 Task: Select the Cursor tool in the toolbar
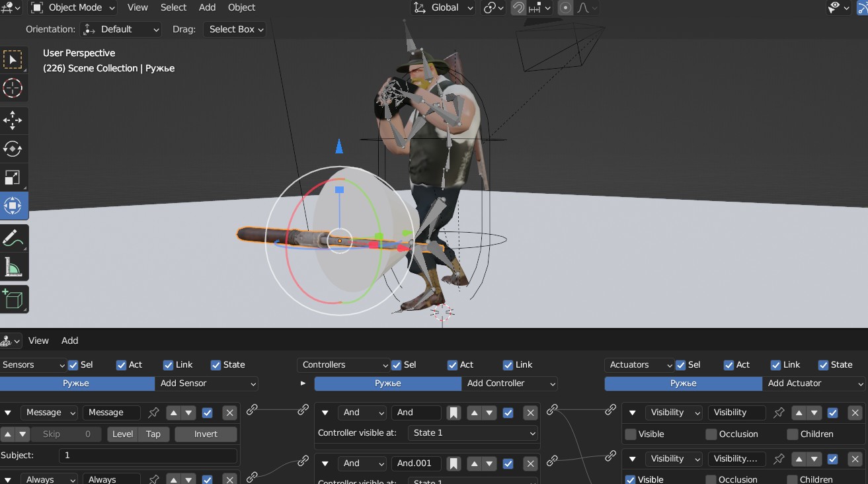click(x=13, y=88)
